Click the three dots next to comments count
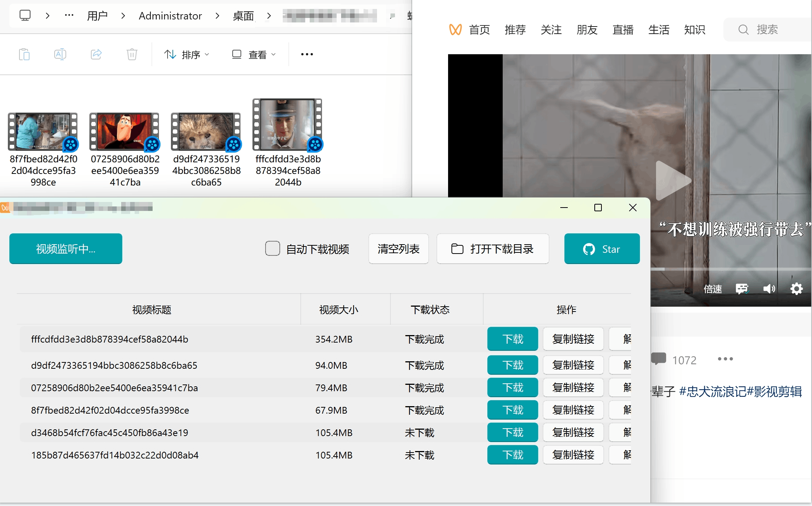 pos(725,359)
